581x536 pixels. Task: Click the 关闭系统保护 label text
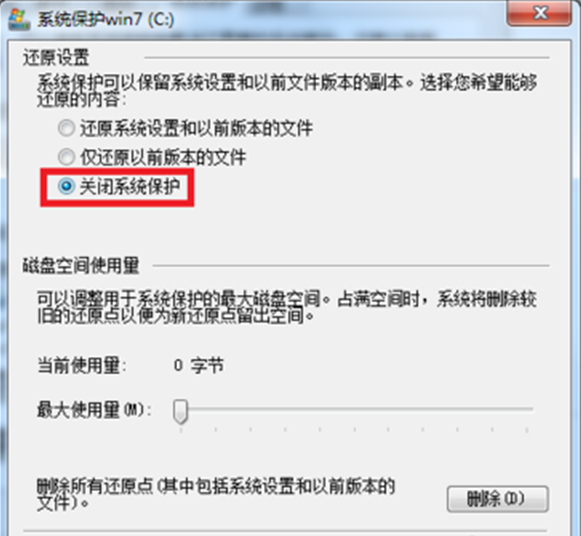(x=130, y=186)
